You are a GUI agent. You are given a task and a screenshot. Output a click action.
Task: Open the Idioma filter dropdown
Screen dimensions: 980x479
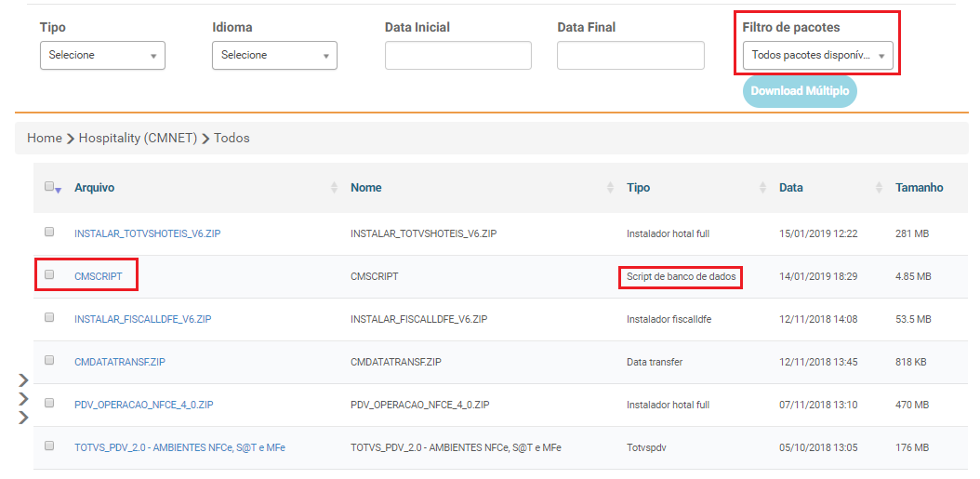(x=275, y=55)
